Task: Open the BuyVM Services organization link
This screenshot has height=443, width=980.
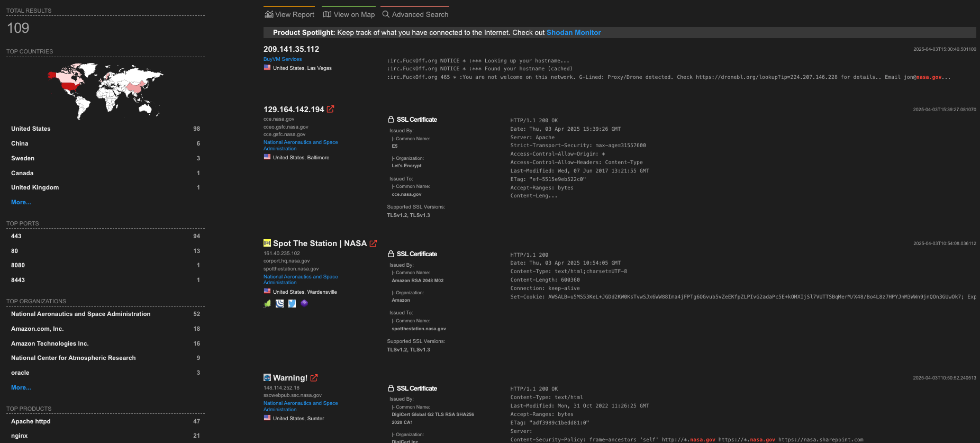Action: (x=283, y=59)
